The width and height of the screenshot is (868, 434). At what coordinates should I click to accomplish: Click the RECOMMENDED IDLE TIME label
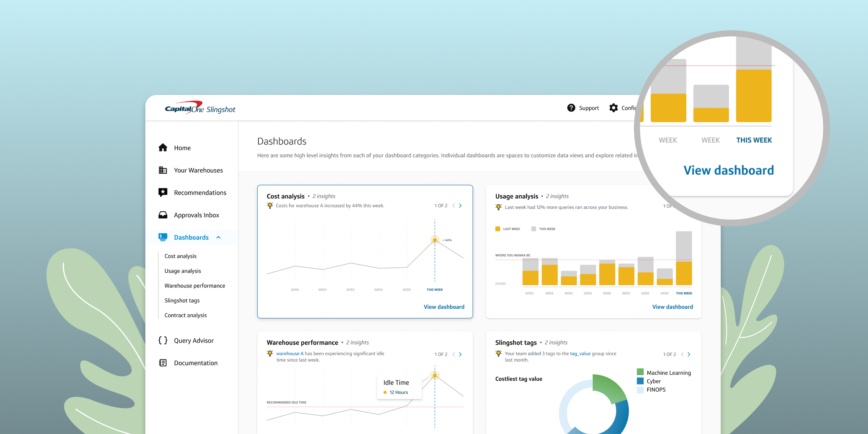287,402
